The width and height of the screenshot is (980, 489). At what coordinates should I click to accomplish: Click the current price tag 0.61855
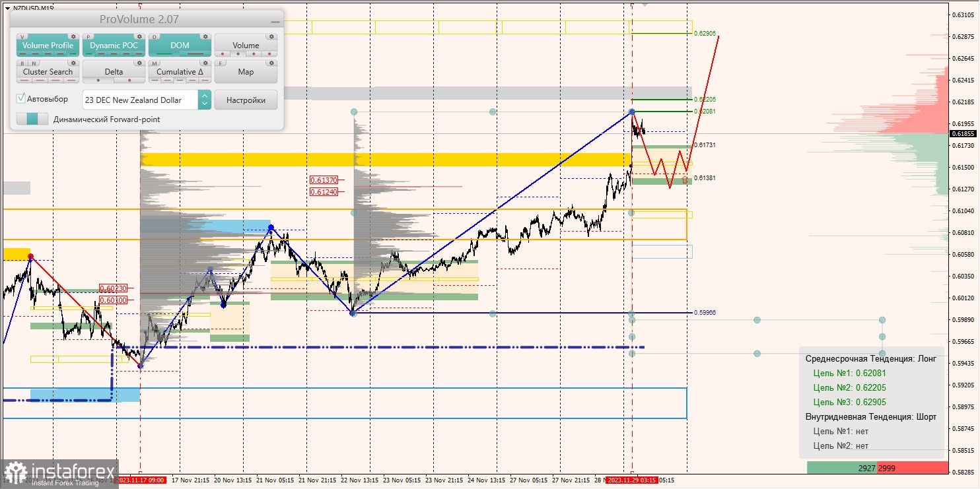tap(963, 133)
